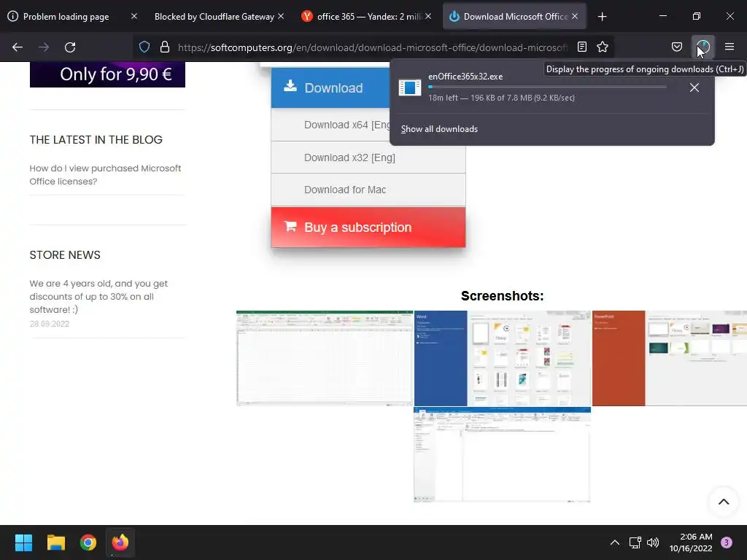
Task: Open the PowerPoint screenshot thumbnail
Action: point(670,358)
